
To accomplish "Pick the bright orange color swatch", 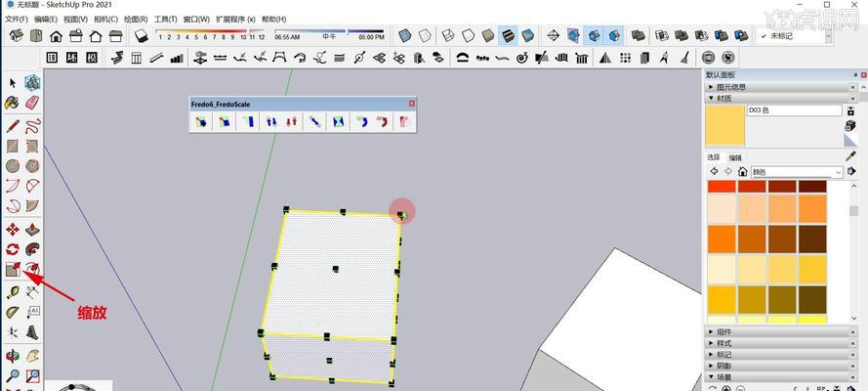I will click(x=722, y=239).
